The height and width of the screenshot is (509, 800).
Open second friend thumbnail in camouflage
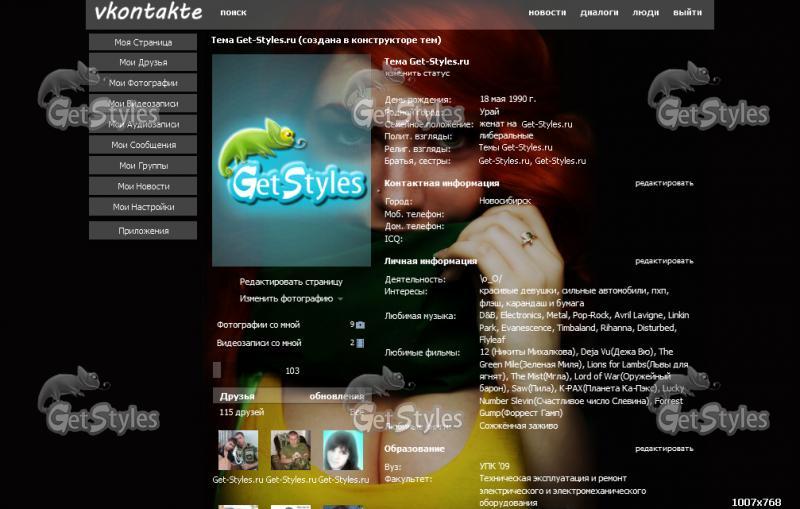pyautogui.click(x=290, y=450)
